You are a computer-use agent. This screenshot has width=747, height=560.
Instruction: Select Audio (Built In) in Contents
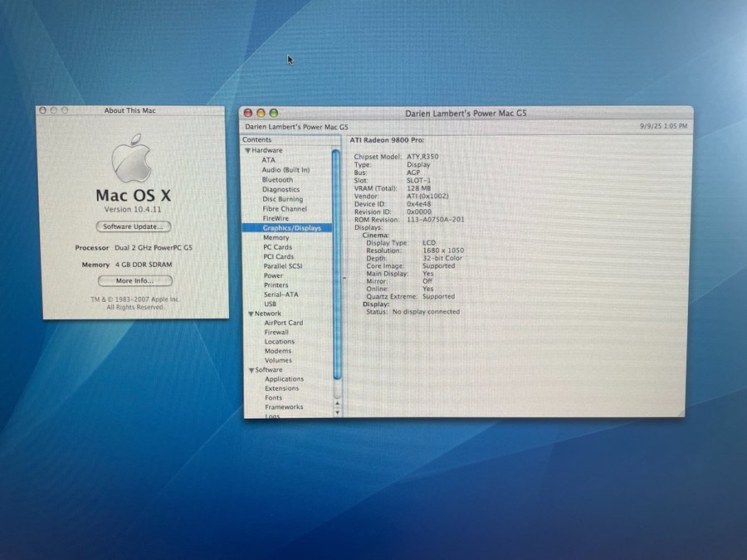point(286,170)
